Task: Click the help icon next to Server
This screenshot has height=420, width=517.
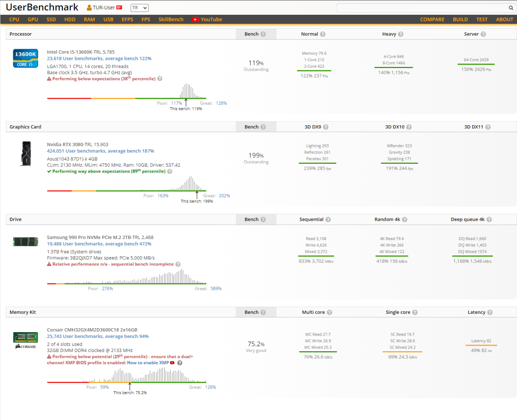Action: [x=483, y=34]
